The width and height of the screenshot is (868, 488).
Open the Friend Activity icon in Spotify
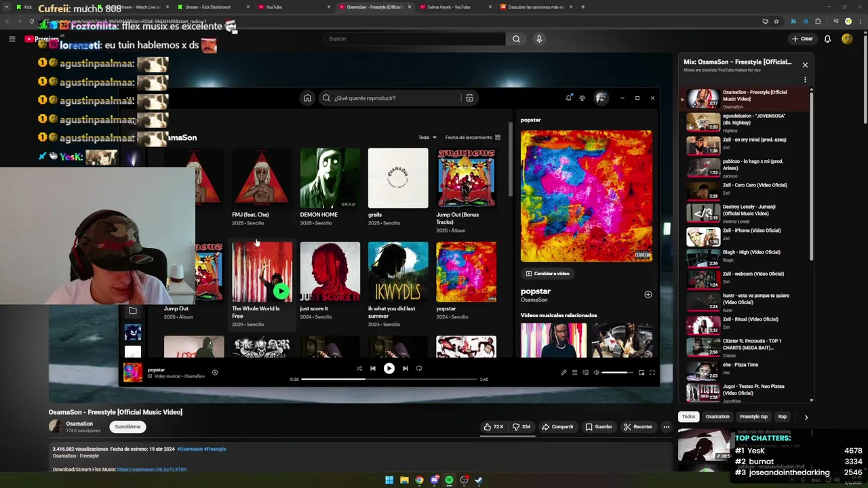point(582,98)
